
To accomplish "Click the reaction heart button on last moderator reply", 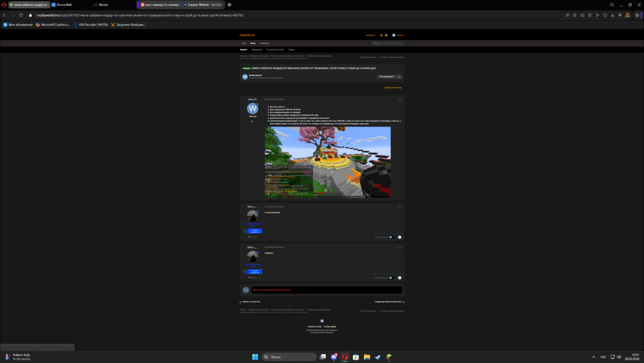I will click(x=400, y=278).
